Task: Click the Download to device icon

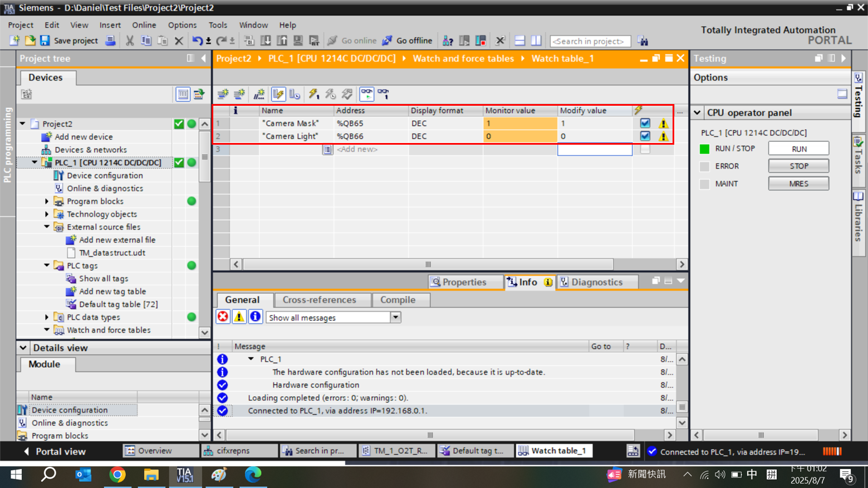Action: 266,41
